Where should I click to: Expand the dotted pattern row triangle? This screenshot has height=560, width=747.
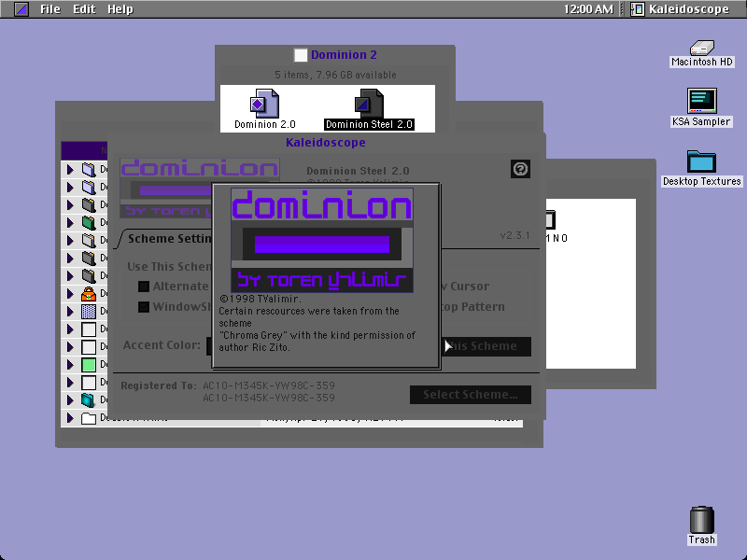(70, 311)
